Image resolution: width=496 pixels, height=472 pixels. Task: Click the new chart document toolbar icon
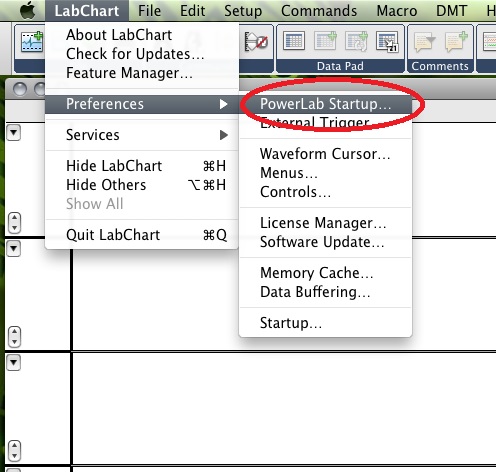click(x=32, y=42)
